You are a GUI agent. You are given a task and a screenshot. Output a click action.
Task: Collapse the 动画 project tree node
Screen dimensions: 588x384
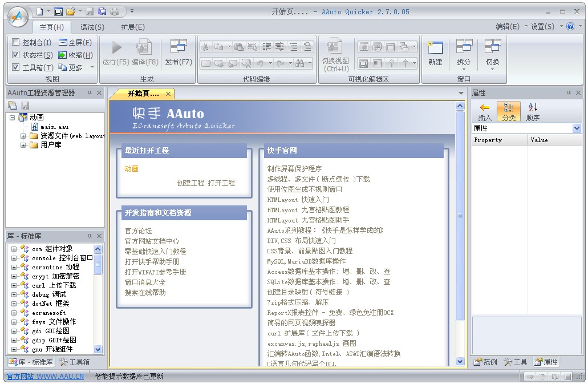coord(13,118)
